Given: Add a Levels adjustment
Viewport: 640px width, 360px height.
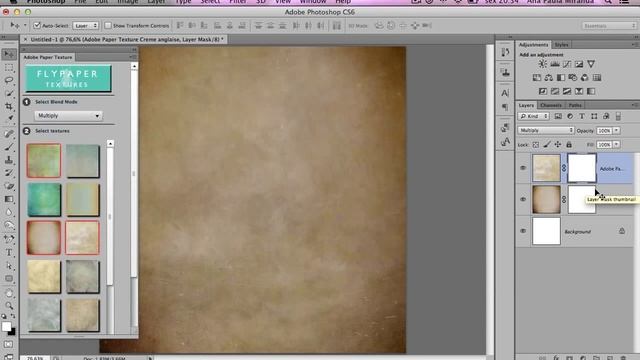Looking at the screenshot, I should click(x=555, y=64).
